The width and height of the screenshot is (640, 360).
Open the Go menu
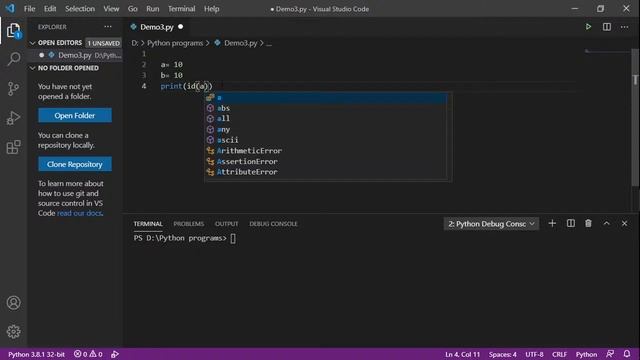point(133,9)
